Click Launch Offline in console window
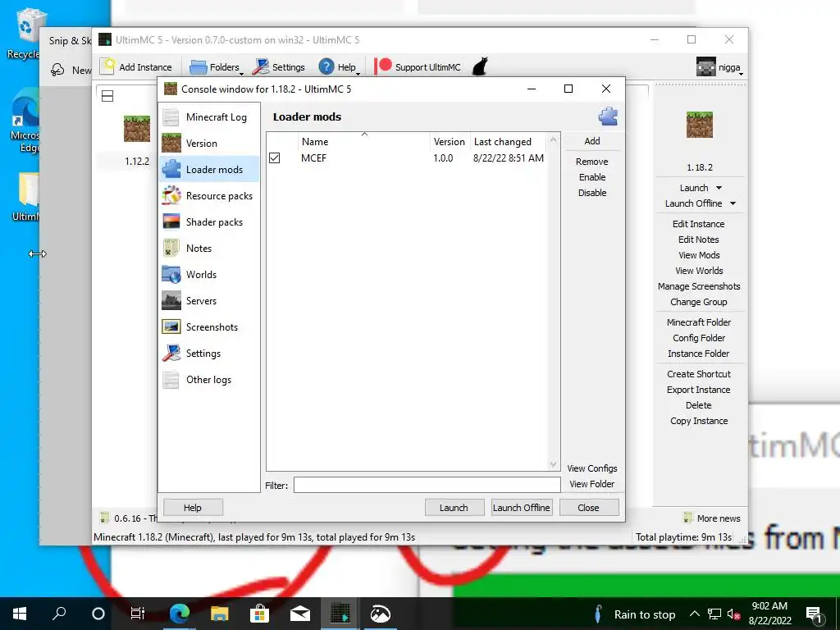Viewport: 840px width, 630px height. pos(521,507)
